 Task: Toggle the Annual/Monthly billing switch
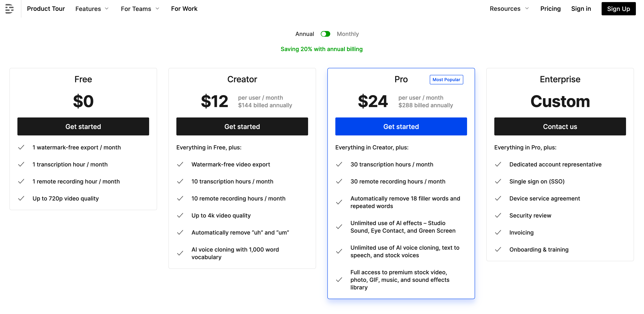(325, 34)
